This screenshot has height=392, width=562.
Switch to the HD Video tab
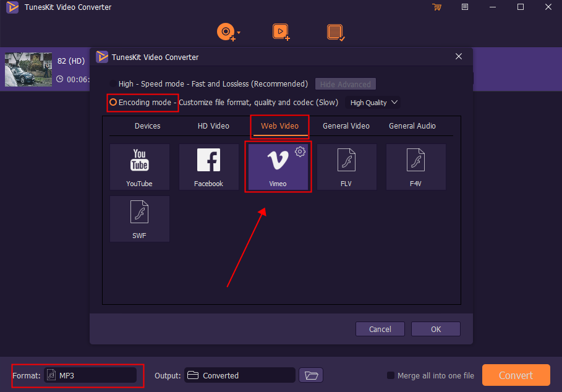pyautogui.click(x=213, y=126)
